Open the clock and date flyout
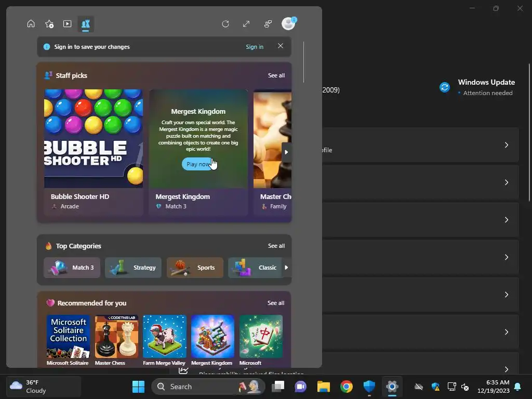Image resolution: width=532 pixels, height=399 pixels. [494, 387]
